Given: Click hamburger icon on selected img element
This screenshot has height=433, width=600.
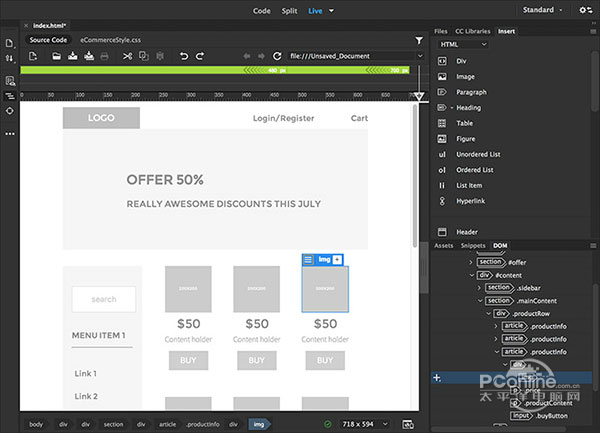Looking at the screenshot, I should pyautogui.click(x=308, y=259).
